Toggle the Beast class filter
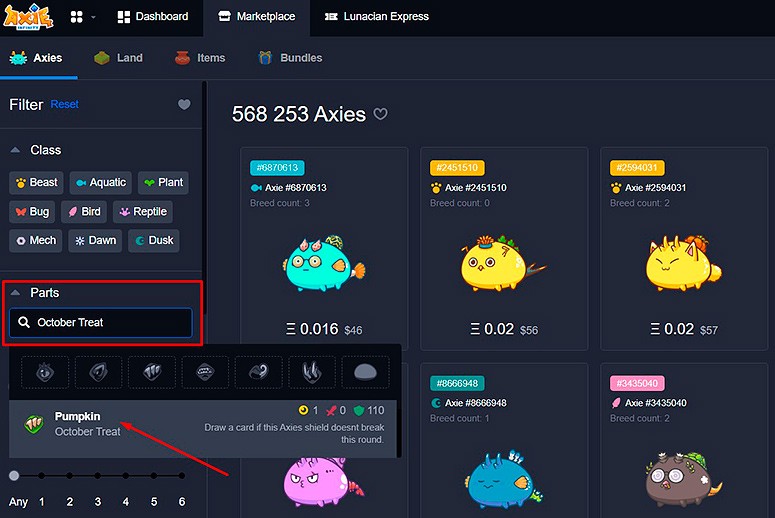 [37, 182]
